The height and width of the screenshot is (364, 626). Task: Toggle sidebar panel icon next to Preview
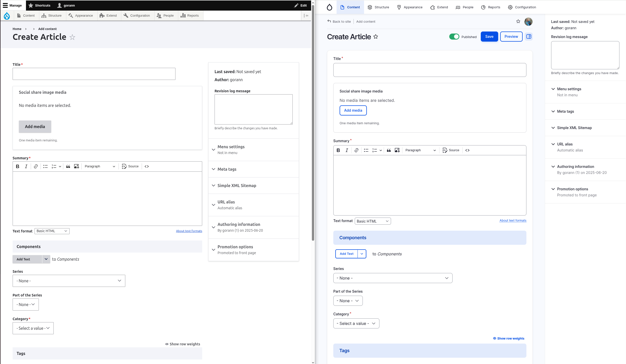point(529,37)
